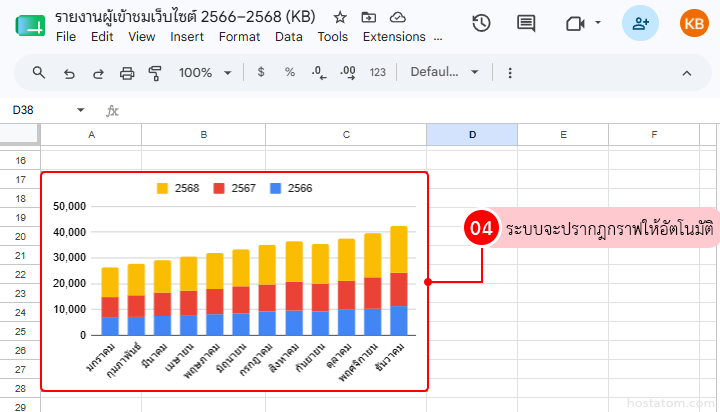Format as percent
The height and width of the screenshot is (412, 720).
289,72
